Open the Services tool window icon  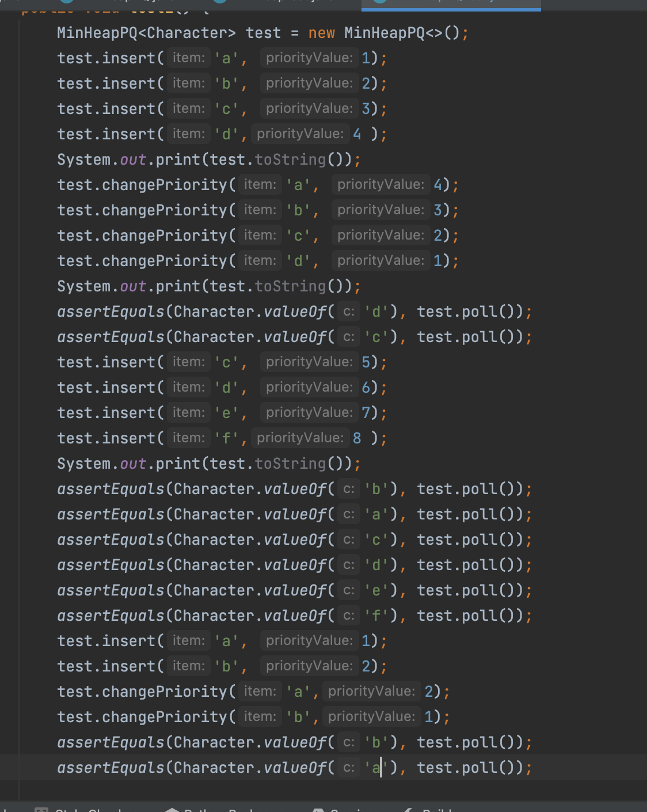coord(318,809)
